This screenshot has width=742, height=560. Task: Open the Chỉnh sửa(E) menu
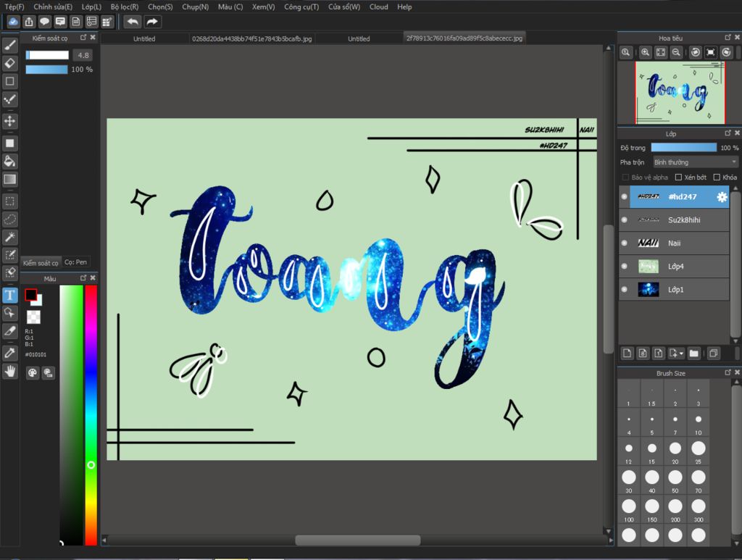tap(53, 7)
